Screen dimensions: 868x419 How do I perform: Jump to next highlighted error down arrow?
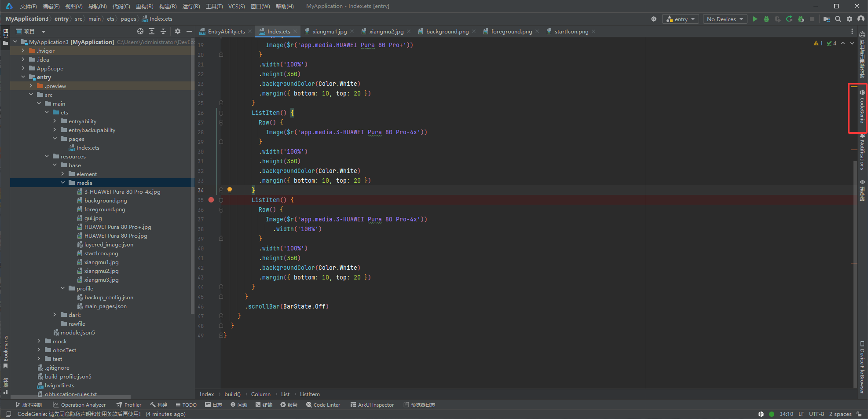pyautogui.click(x=852, y=43)
